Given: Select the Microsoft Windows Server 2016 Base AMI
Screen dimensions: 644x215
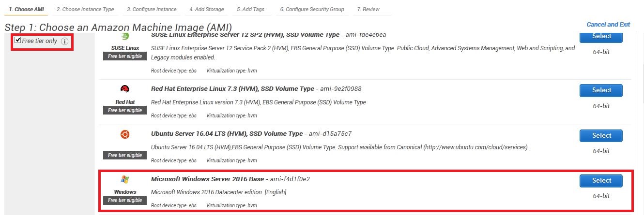Looking at the screenshot, I should [601, 181].
